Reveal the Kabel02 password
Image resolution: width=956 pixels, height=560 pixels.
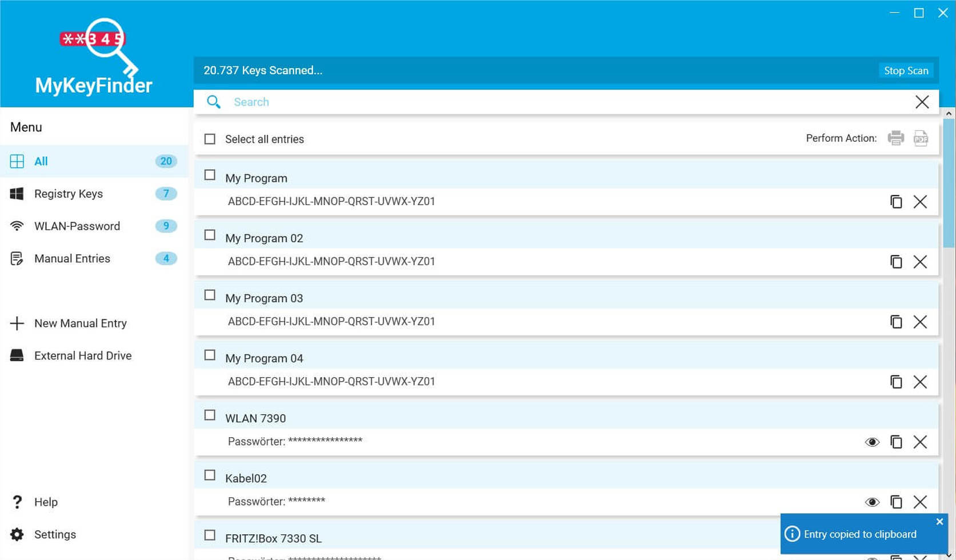872,502
